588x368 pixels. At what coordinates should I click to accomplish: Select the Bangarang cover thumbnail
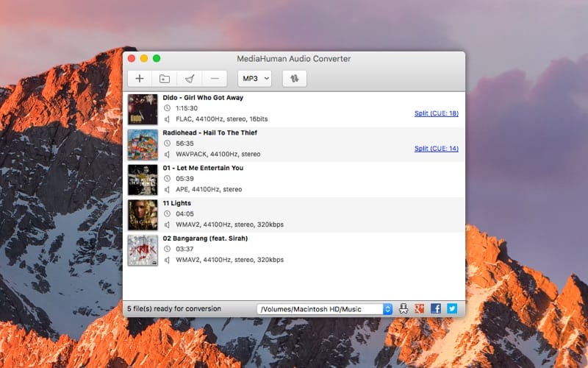click(143, 250)
